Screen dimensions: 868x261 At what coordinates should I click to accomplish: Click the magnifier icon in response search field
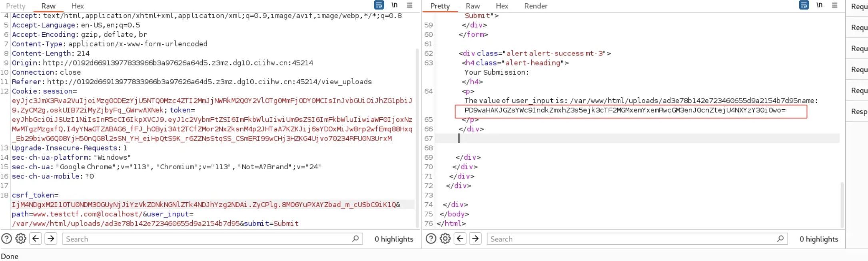(x=780, y=239)
